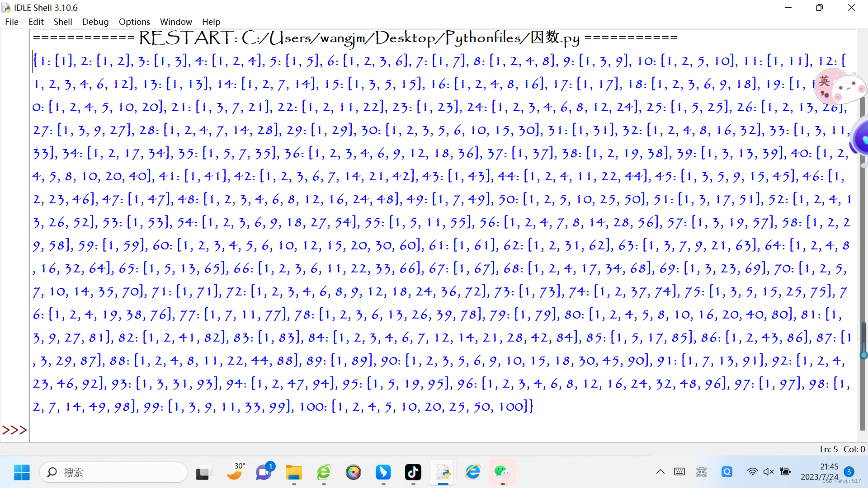The height and width of the screenshot is (488, 868).
Task: Open Internet Explorer taskbar icon
Action: pos(473,472)
